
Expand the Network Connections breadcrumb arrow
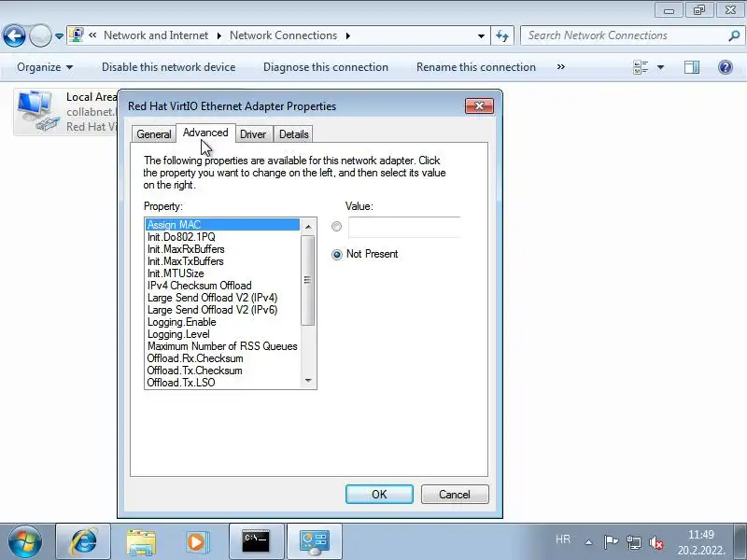348,35
